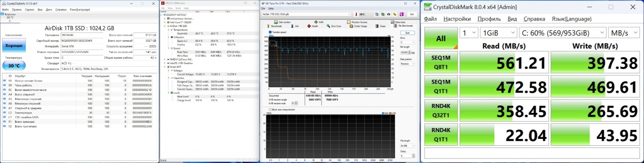Open HD Tune Drive C: dropdown

(407, 42)
